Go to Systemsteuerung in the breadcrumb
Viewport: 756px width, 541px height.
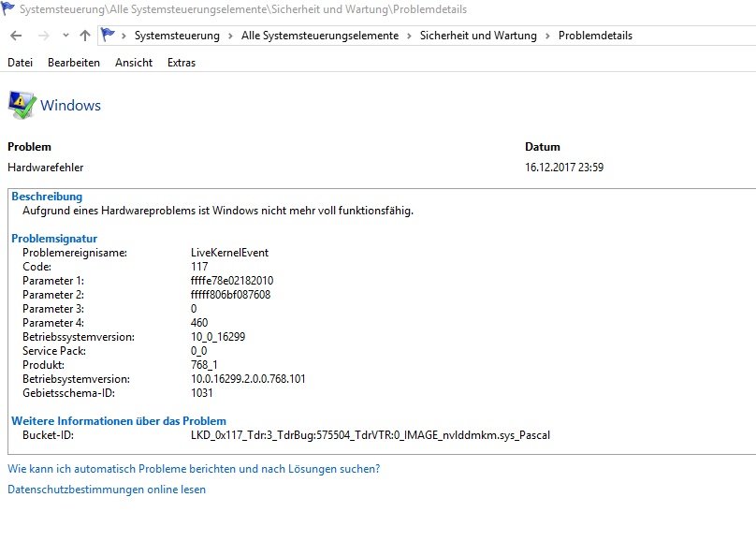tap(177, 36)
